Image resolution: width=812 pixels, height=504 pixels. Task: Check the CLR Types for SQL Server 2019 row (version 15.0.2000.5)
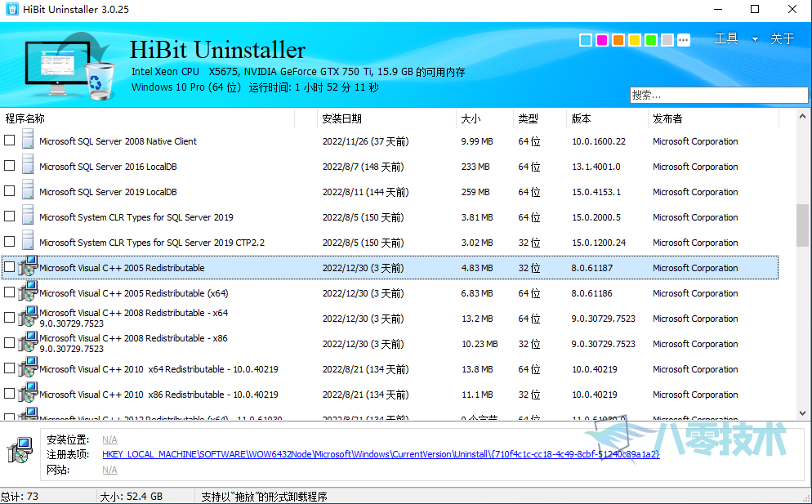pyautogui.click(x=9, y=216)
